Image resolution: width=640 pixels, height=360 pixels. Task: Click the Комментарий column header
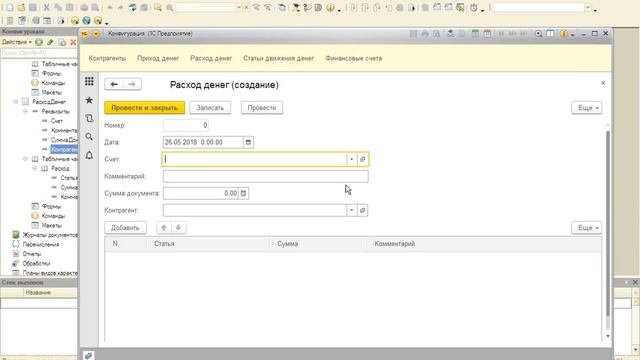click(x=484, y=244)
